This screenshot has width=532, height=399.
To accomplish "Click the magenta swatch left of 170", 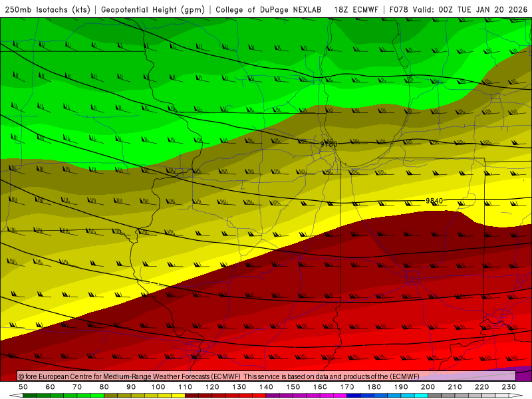I will (x=340, y=395).
